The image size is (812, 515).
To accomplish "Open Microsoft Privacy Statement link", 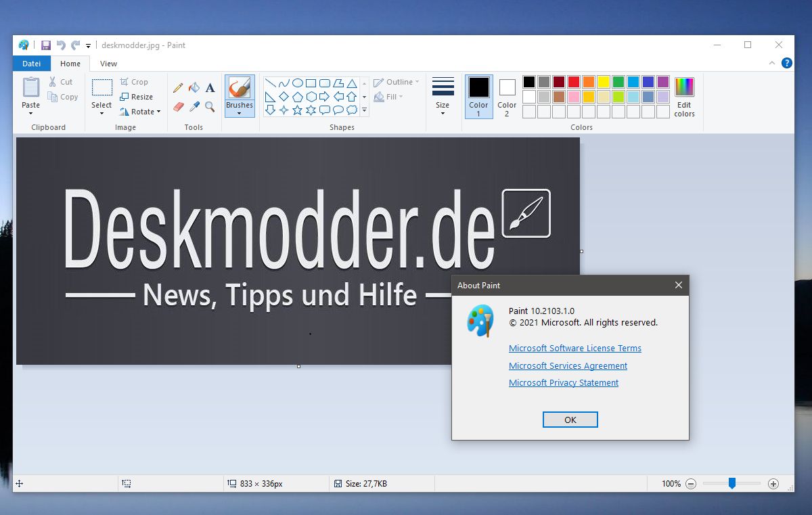I will (564, 383).
